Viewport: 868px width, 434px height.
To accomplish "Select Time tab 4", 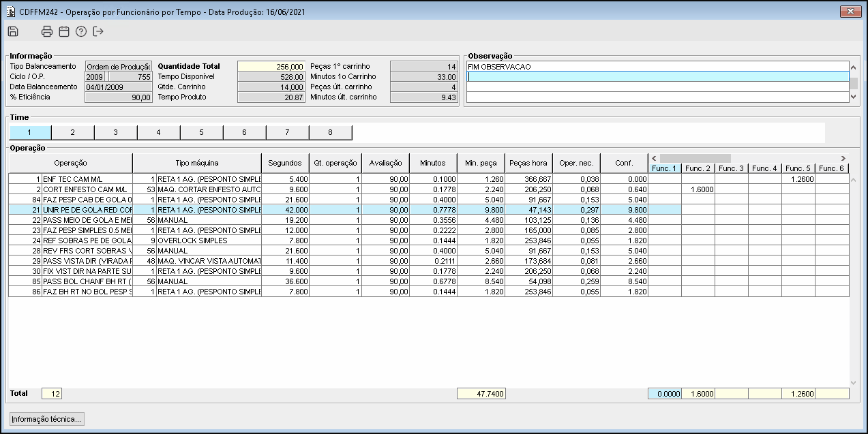I will click(x=158, y=133).
